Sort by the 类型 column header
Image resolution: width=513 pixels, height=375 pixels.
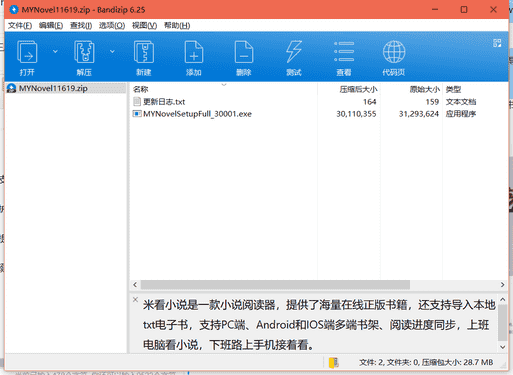475,89
